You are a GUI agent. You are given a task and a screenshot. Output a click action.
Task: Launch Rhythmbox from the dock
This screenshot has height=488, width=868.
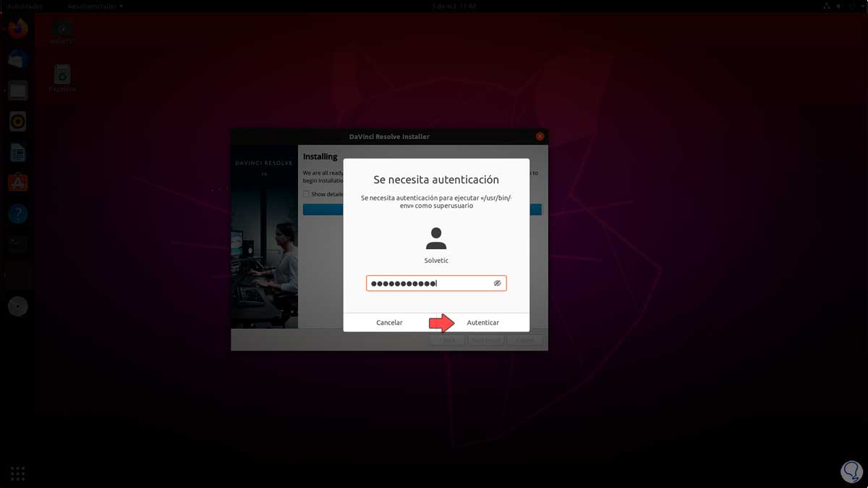18,122
